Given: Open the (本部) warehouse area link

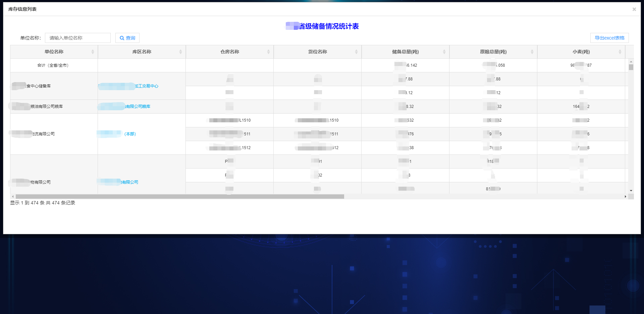Looking at the screenshot, I should point(130,134).
